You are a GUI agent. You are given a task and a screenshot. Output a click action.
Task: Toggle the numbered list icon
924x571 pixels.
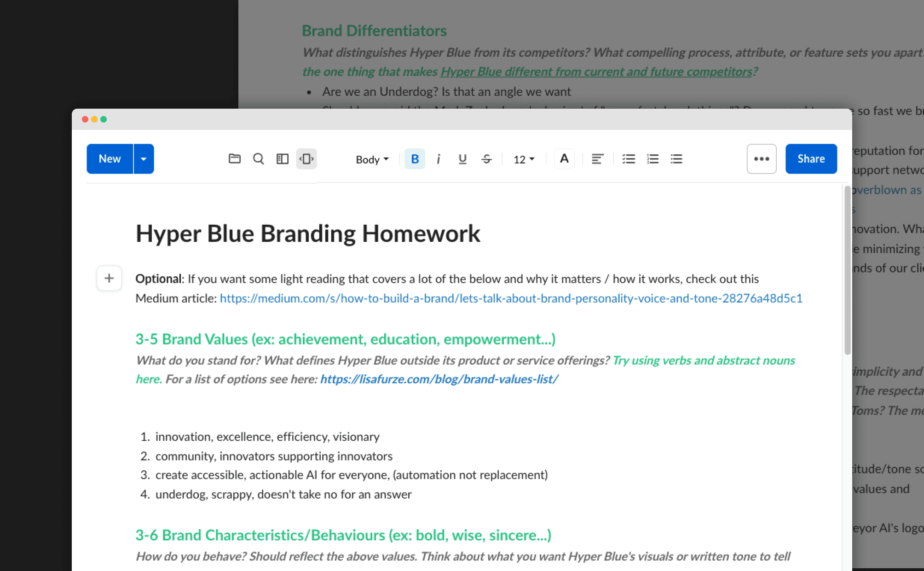(x=653, y=159)
